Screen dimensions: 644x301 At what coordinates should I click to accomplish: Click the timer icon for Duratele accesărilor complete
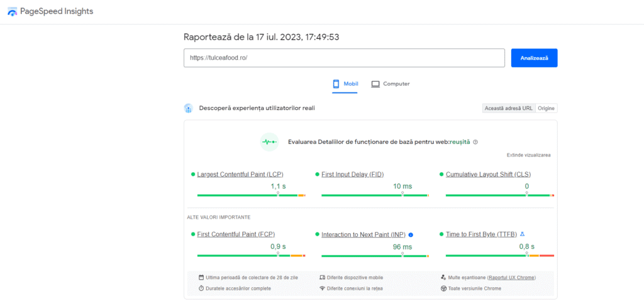(201, 288)
